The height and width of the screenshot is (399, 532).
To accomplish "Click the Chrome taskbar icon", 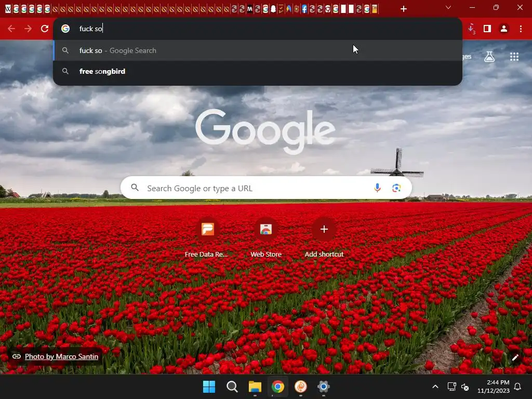I will click(278, 387).
